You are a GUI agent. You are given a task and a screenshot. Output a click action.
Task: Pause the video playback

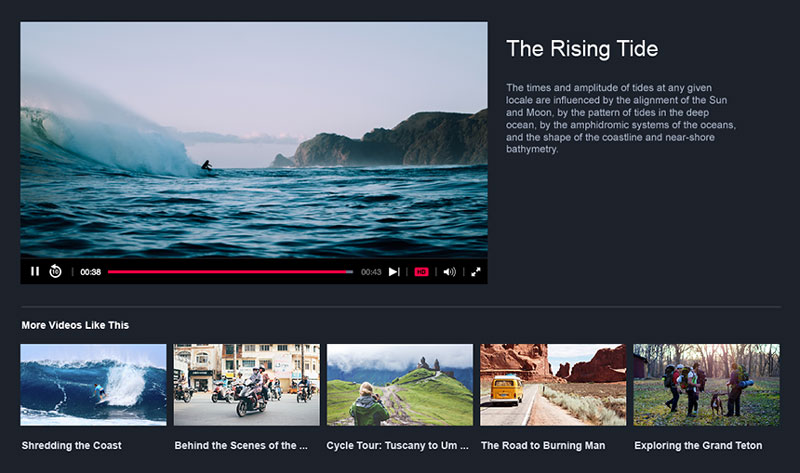[x=35, y=271]
